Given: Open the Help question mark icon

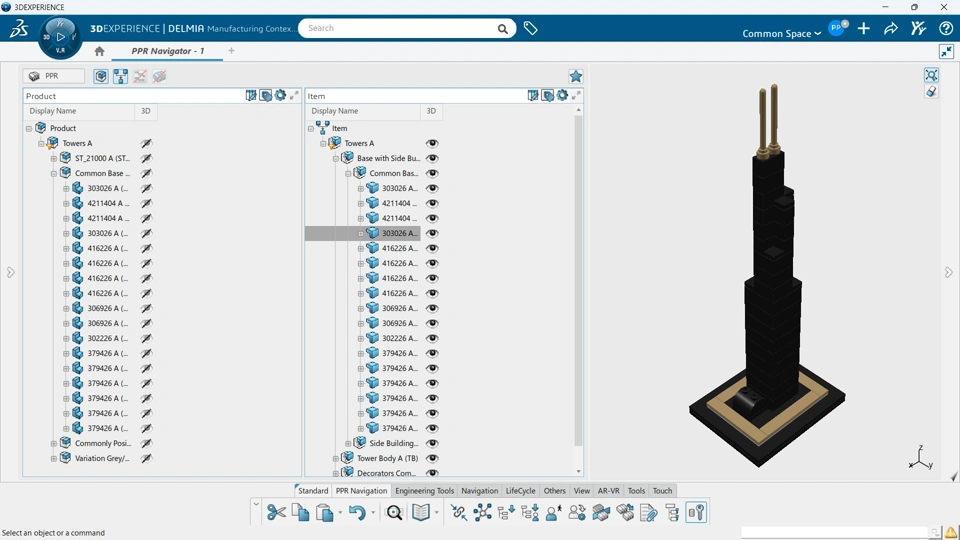Looking at the screenshot, I should pos(946,28).
